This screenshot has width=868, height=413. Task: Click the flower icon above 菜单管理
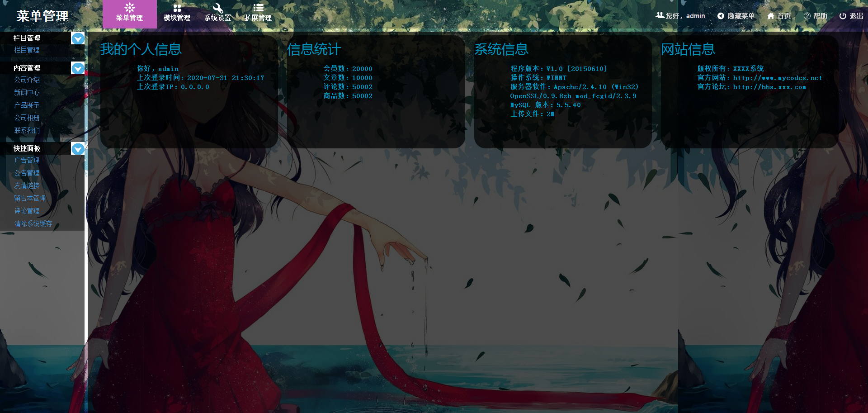coord(130,8)
